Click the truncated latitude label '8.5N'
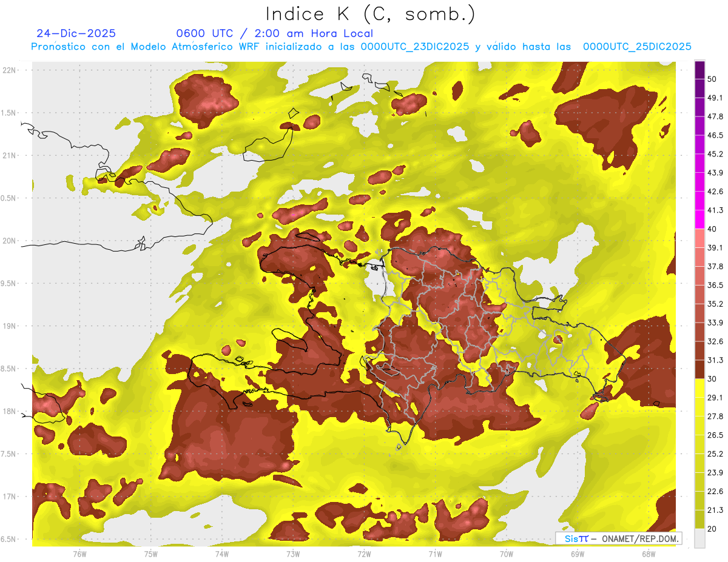The height and width of the screenshot is (562, 728). point(8,369)
